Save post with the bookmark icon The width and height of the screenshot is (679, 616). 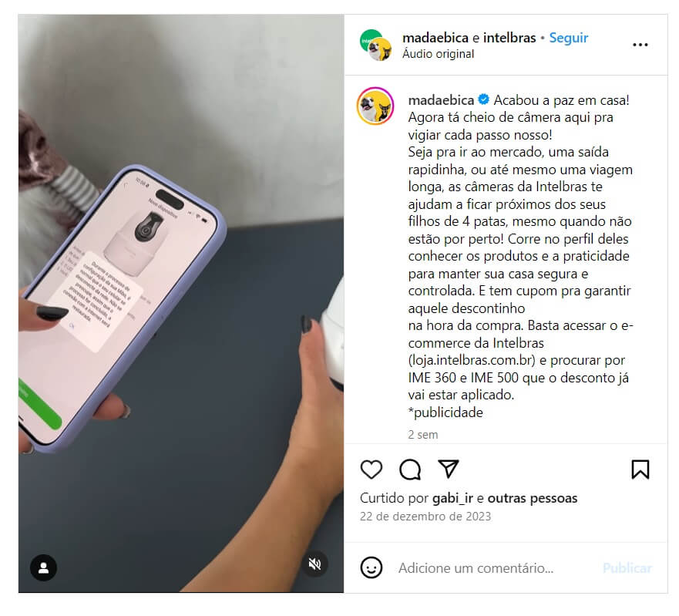640,470
